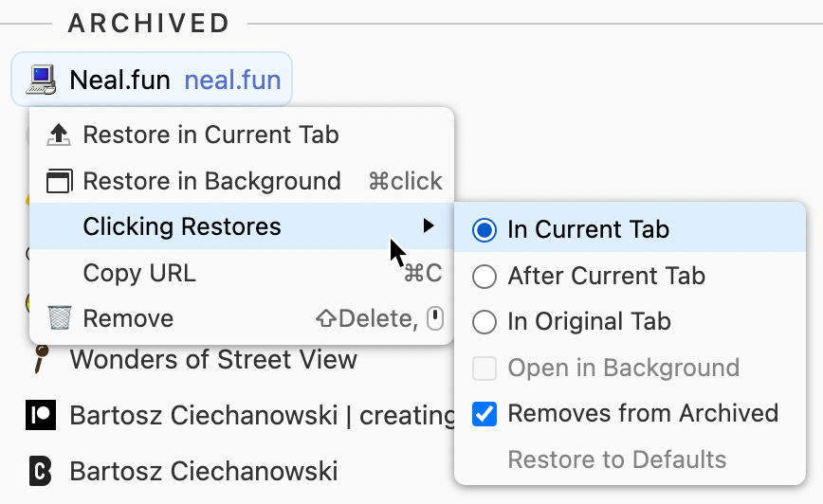Click Restore to Defaults
The height and width of the screenshot is (504, 823).
coord(616,459)
